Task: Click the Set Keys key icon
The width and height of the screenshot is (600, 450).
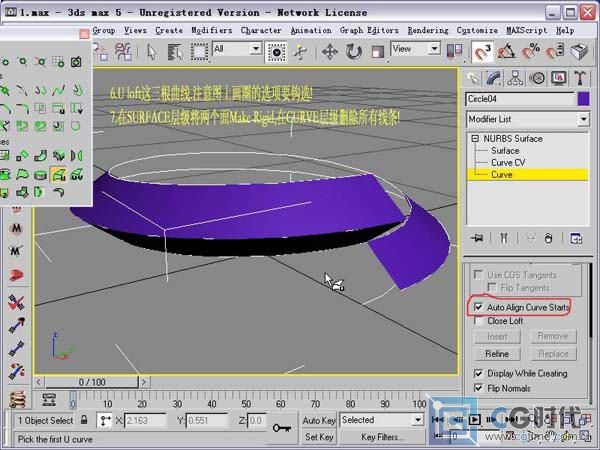Action: [x=282, y=427]
